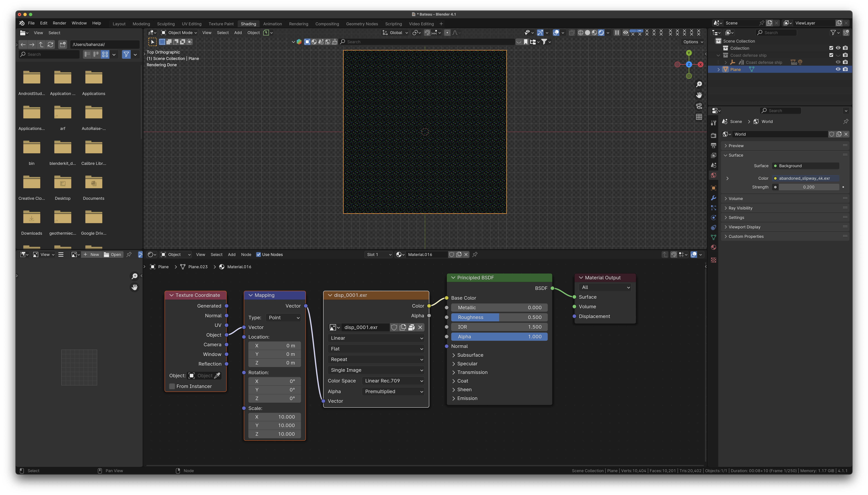Image resolution: width=868 pixels, height=495 pixels.
Task: Pause the viewport render preview
Action: [x=617, y=33]
